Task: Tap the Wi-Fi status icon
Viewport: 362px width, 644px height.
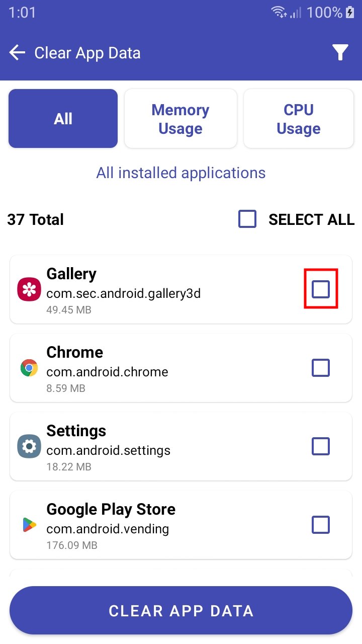Action: (x=278, y=12)
